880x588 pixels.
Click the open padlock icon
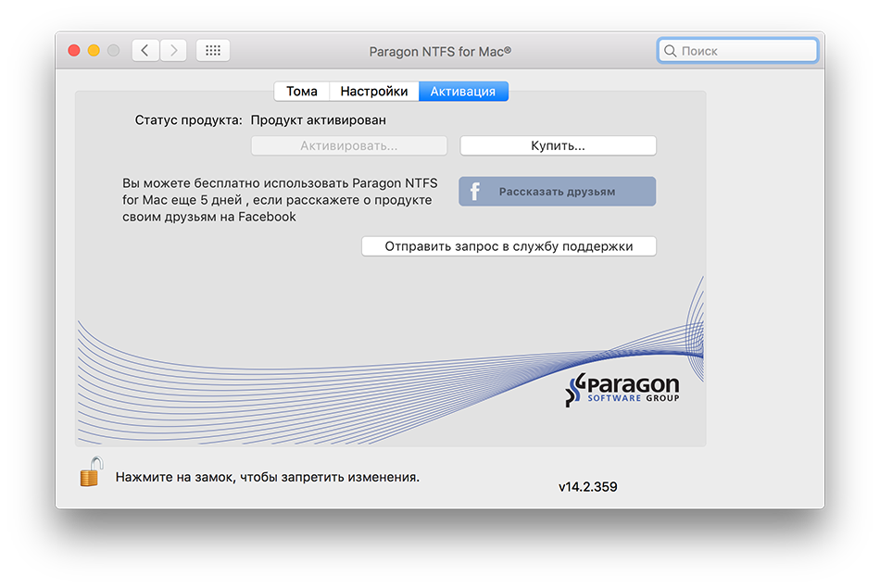(92, 471)
